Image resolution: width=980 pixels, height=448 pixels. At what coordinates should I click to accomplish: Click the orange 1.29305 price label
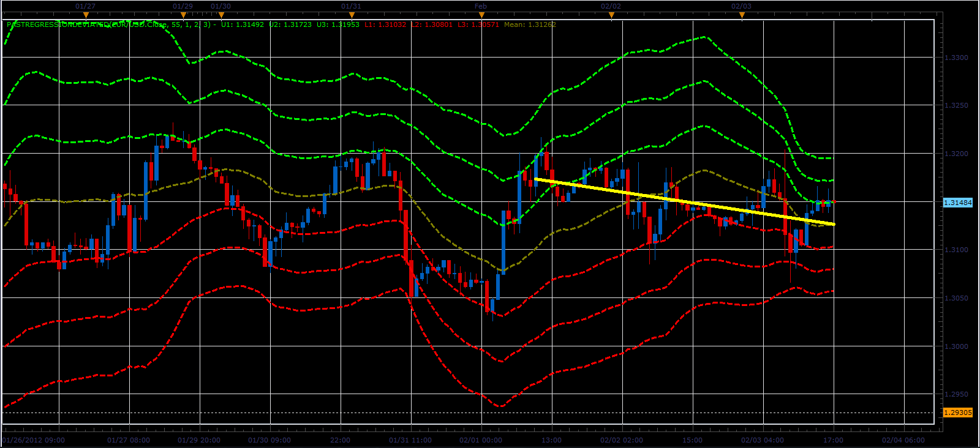click(957, 413)
